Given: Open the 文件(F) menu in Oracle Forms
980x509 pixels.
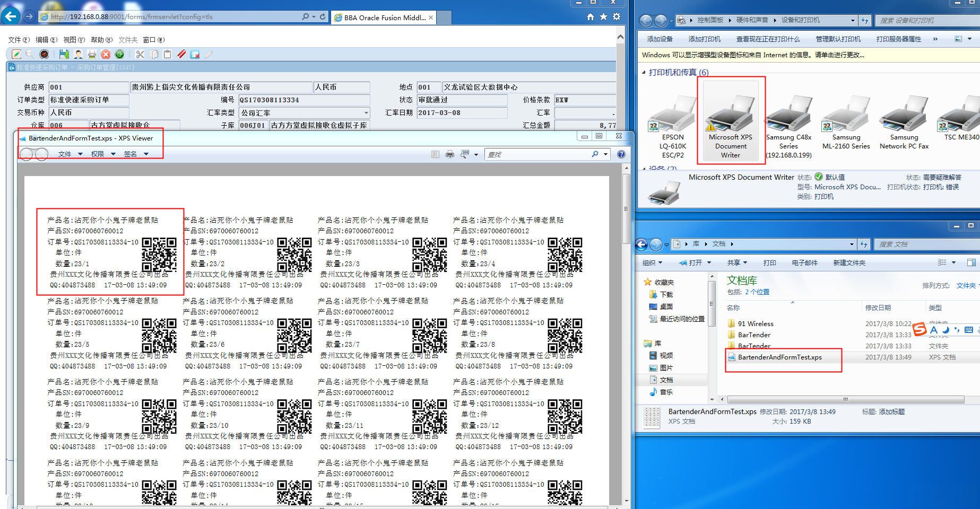Looking at the screenshot, I should tap(19, 40).
